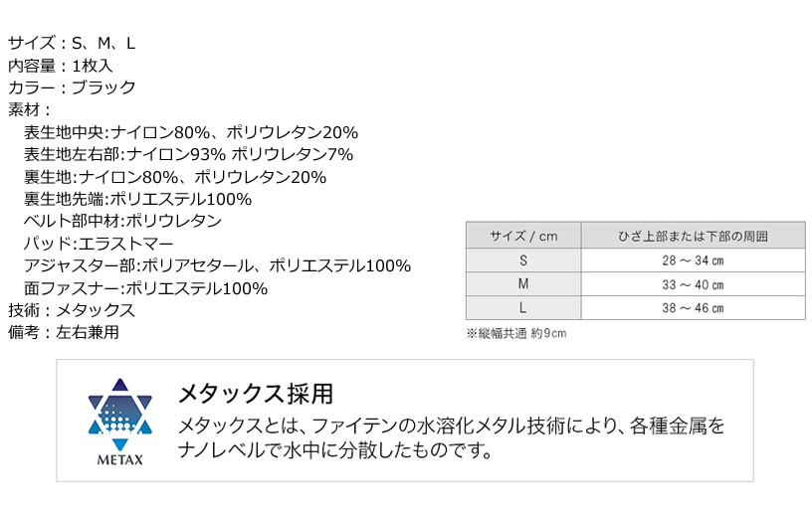Click the 内容量：1枚入 text line
The image size is (812, 513).
tap(60, 66)
